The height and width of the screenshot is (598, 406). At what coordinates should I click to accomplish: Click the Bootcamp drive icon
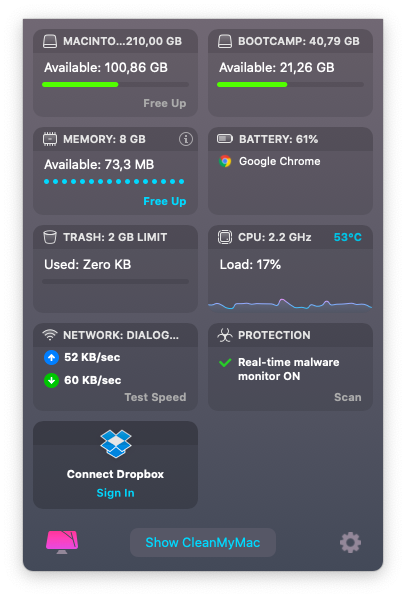point(225,41)
